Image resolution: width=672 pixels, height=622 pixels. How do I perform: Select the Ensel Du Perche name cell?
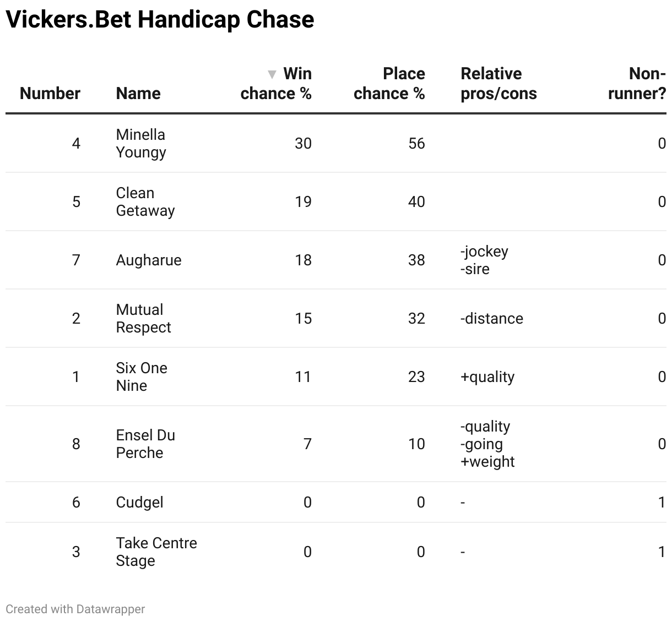pyautogui.click(x=145, y=444)
